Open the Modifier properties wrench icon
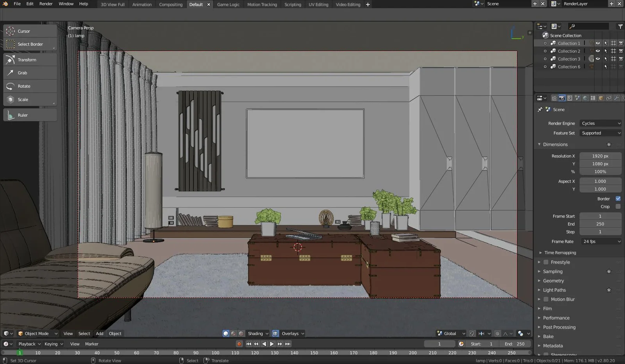The height and width of the screenshot is (364, 625). pos(616,98)
